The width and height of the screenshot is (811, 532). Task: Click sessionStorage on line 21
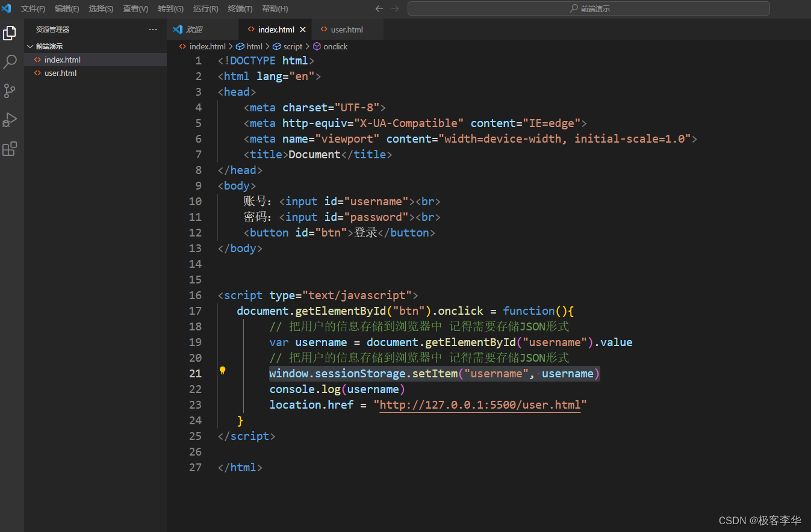[360, 373]
